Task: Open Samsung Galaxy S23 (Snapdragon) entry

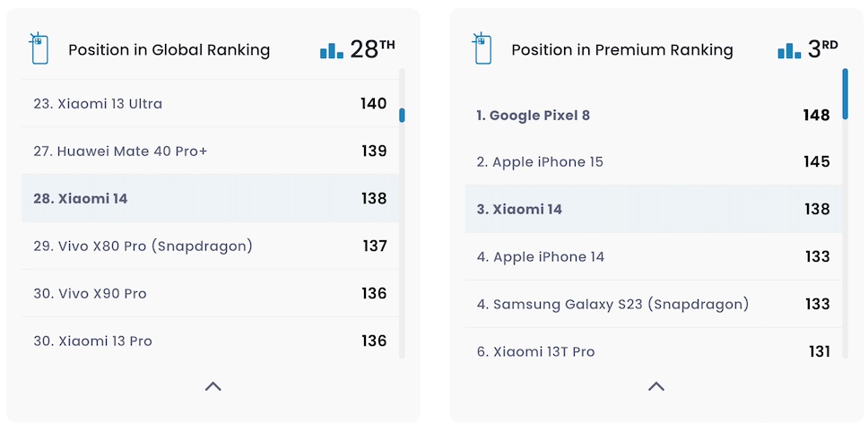Action: click(612, 305)
